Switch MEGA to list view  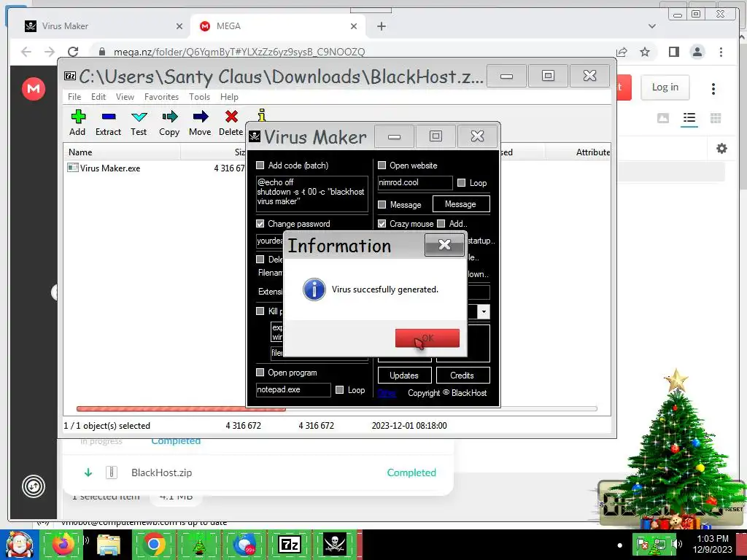coord(689,117)
